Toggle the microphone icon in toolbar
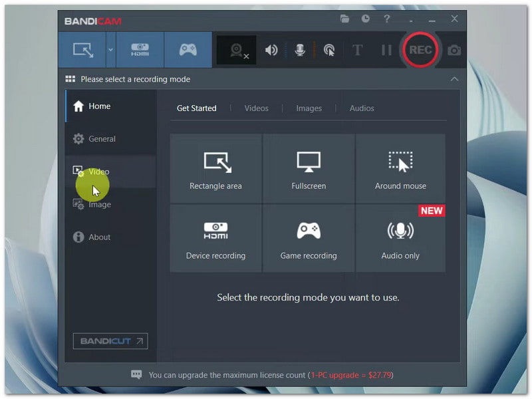Viewport: 532px width, 399px height. 300,51
